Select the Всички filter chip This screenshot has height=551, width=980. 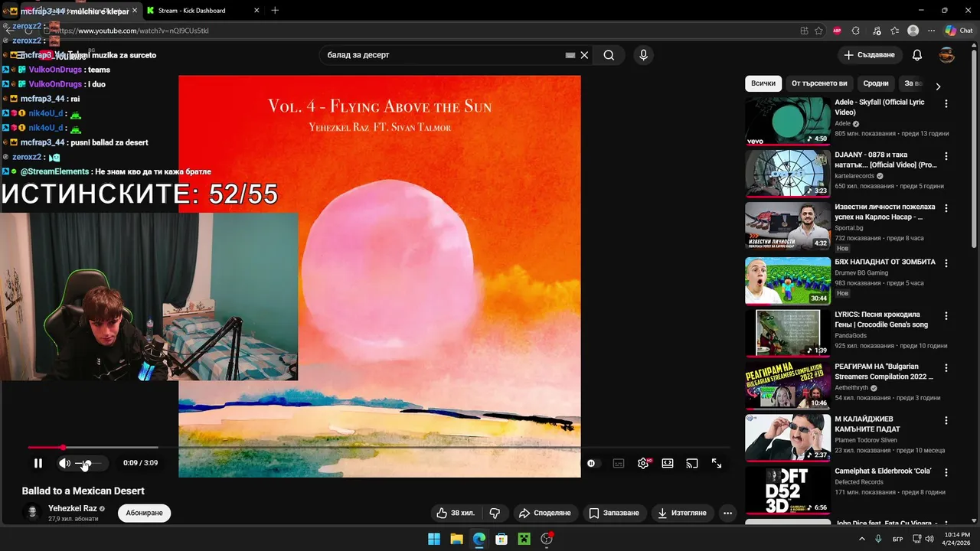pyautogui.click(x=763, y=83)
